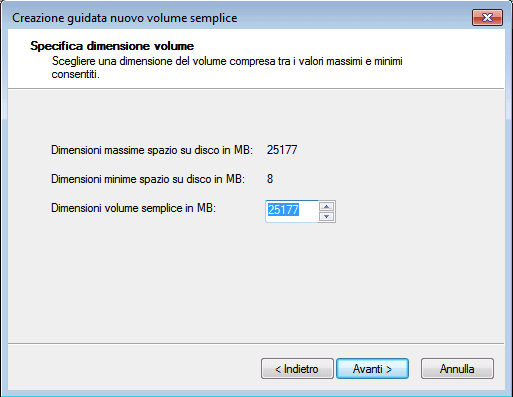Screen dimensions: 513x397
Task: Cancel the wizard with Annulla
Action: (x=457, y=369)
